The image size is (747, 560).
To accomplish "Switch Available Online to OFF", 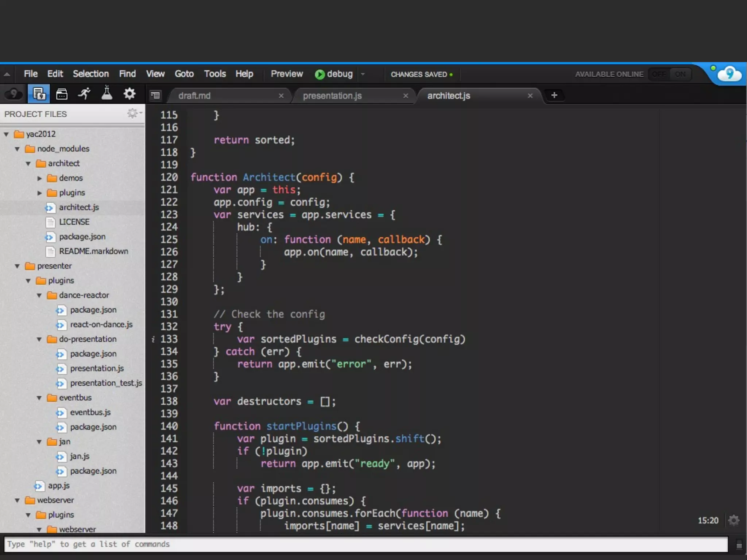I will (x=659, y=74).
